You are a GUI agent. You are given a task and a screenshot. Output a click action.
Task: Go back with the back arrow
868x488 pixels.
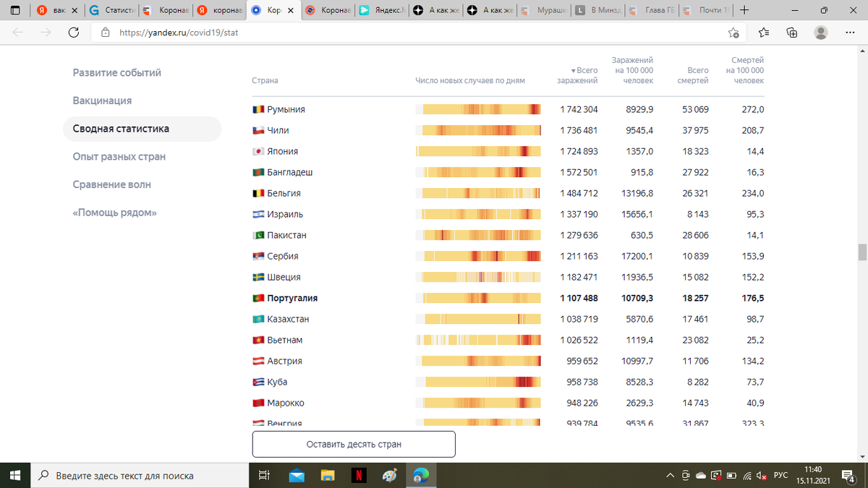tap(18, 33)
